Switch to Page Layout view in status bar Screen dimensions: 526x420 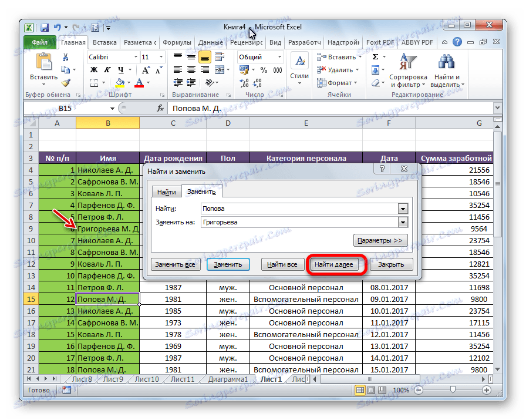coord(372,390)
